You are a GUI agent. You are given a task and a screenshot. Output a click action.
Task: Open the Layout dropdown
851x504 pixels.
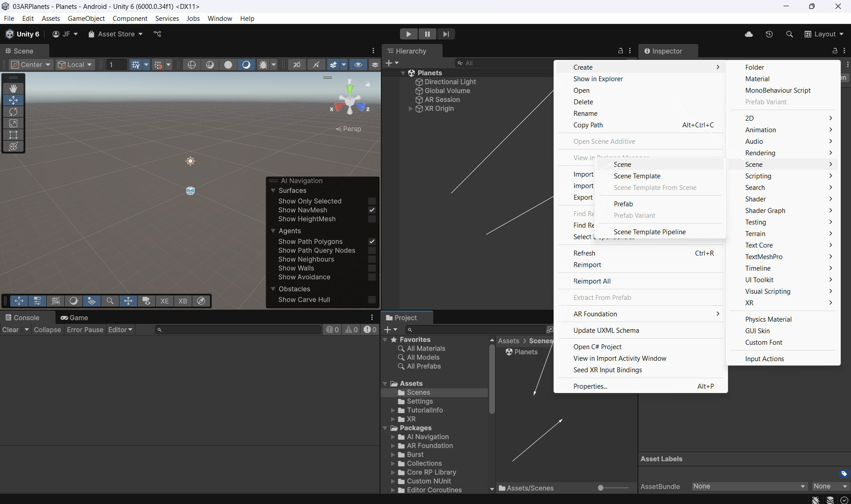(x=824, y=34)
